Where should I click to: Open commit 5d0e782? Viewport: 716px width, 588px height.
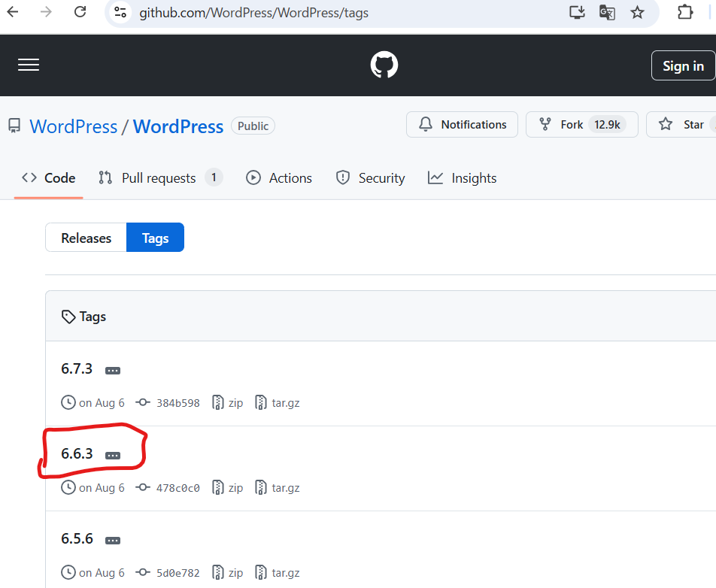tap(178, 573)
